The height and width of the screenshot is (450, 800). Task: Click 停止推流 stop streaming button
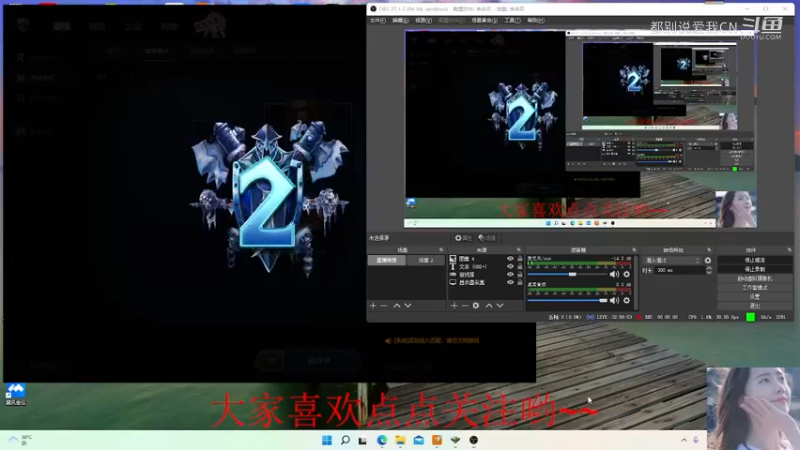(755, 260)
